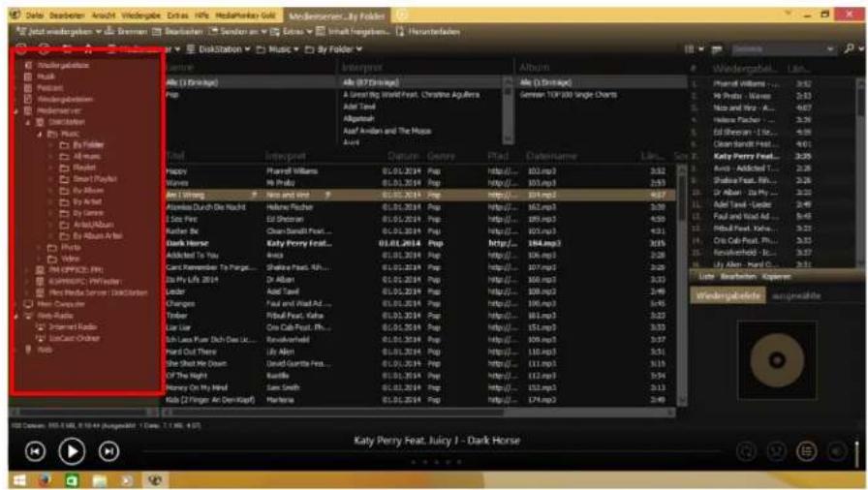
Task: Click the album art disc thumbnail
Action: coord(777,360)
